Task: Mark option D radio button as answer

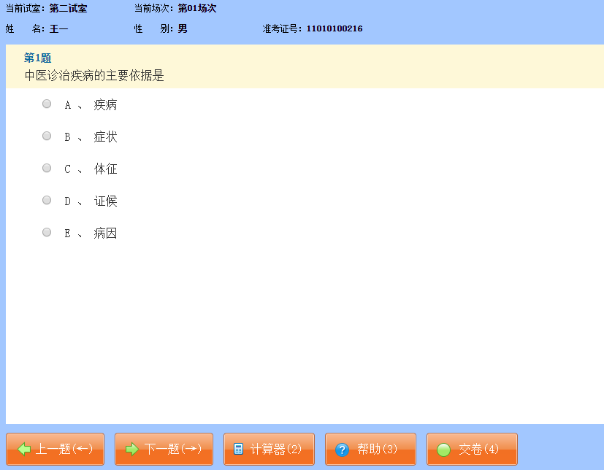Action: tap(47, 200)
